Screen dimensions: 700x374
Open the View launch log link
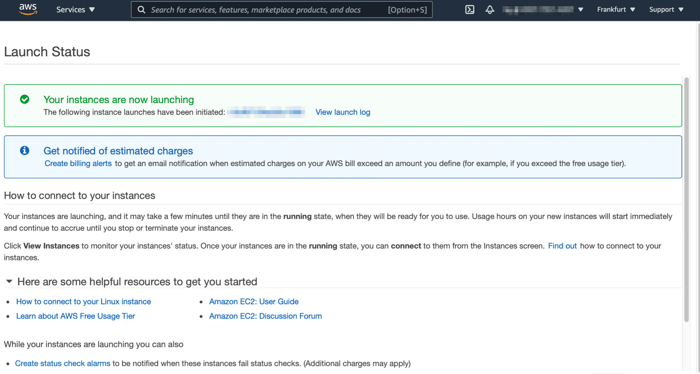pos(343,112)
